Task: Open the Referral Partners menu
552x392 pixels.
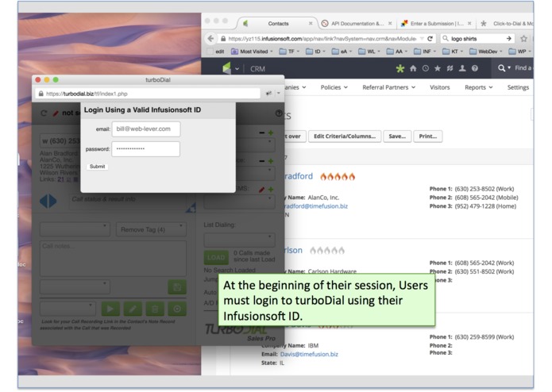Action: coord(388,87)
